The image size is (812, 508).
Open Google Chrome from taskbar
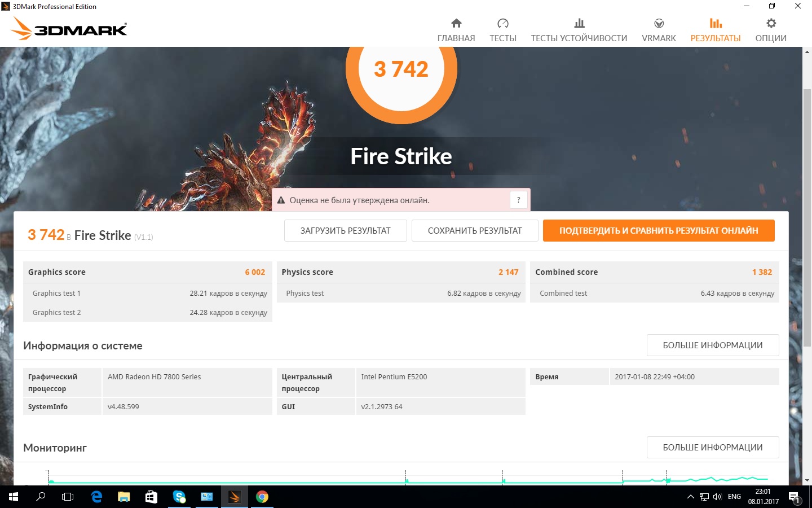262,497
